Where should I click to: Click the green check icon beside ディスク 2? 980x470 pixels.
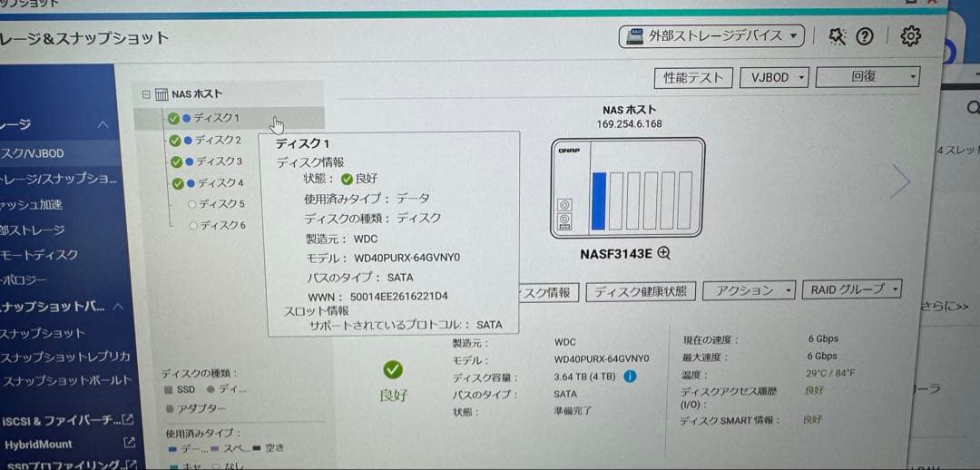(x=175, y=140)
